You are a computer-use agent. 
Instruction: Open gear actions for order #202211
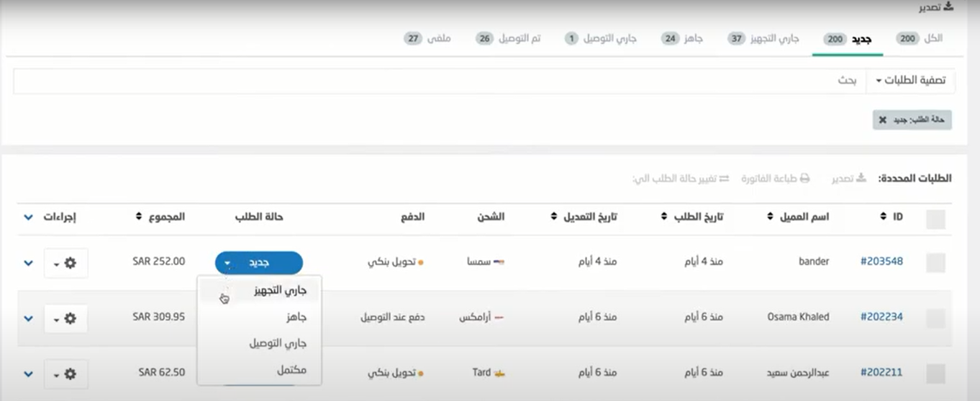pyautogui.click(x=65, y=374)
